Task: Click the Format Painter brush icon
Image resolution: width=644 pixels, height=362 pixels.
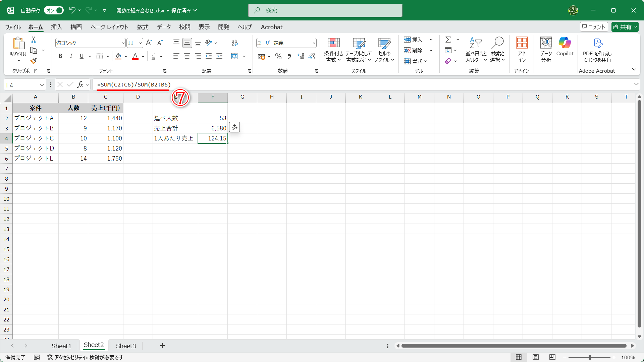Action: [34, 61]
